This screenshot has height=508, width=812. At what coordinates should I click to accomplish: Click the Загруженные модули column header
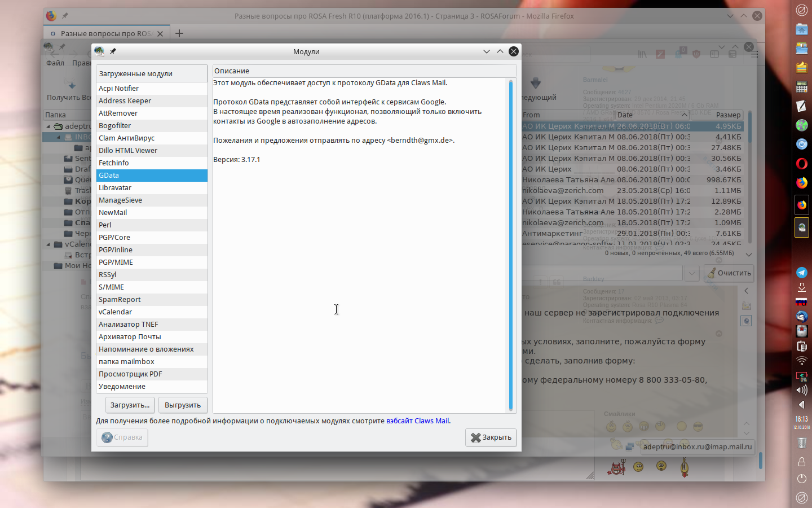tap(152, 73)
